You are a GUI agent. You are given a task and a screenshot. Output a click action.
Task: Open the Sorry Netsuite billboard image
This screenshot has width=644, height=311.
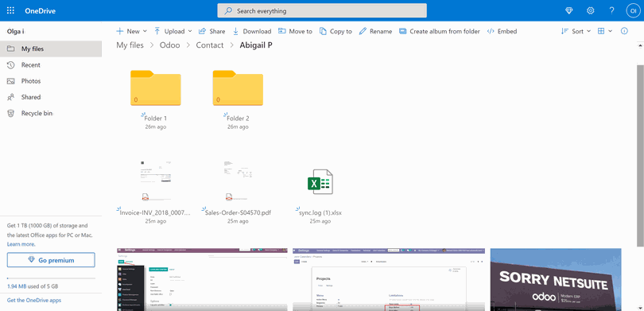556,279
